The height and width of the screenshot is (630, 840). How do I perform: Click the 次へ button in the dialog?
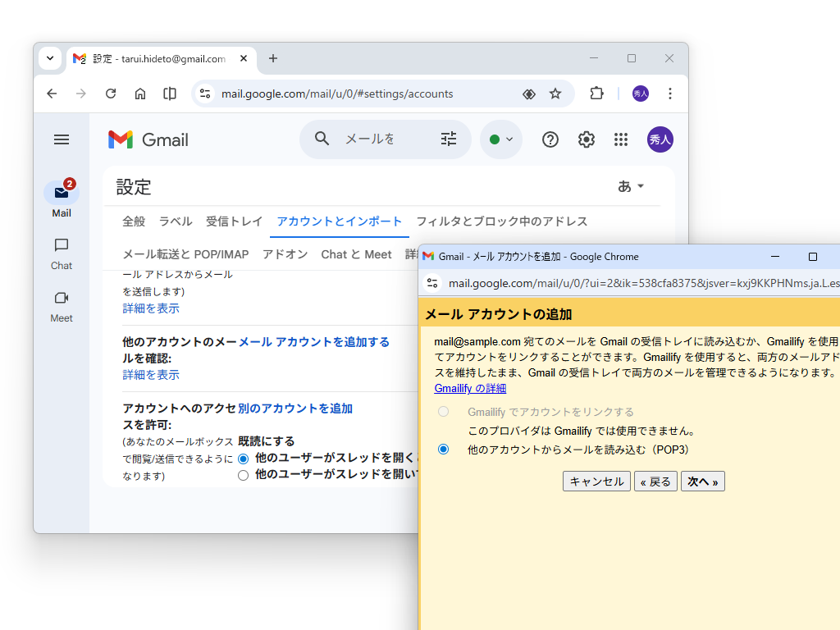[702, 482]
